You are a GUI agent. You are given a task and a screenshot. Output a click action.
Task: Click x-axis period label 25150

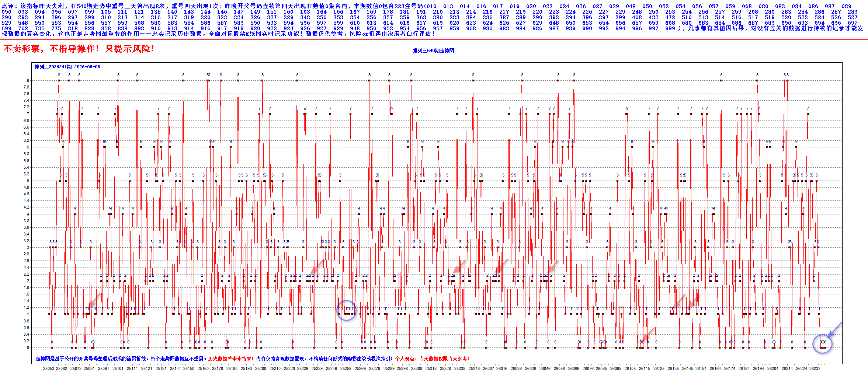coord(188,368)
